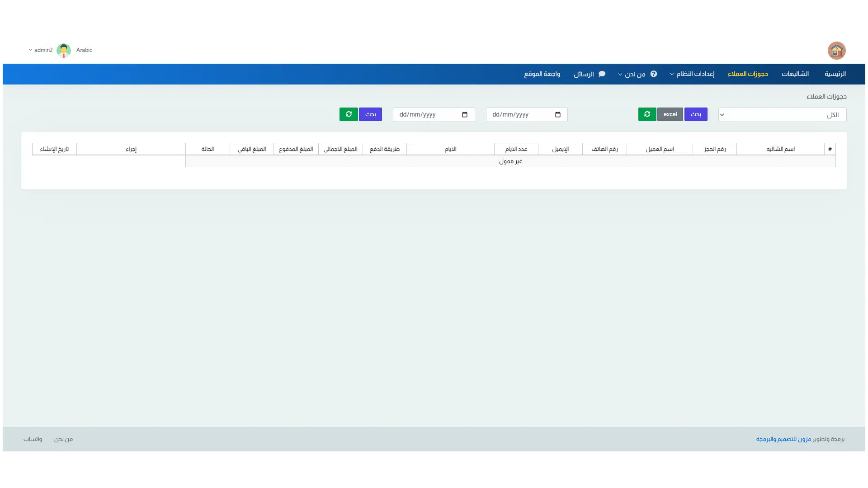
Task: Click the chat bubble messages icon
Action: [x=602, y=74]
